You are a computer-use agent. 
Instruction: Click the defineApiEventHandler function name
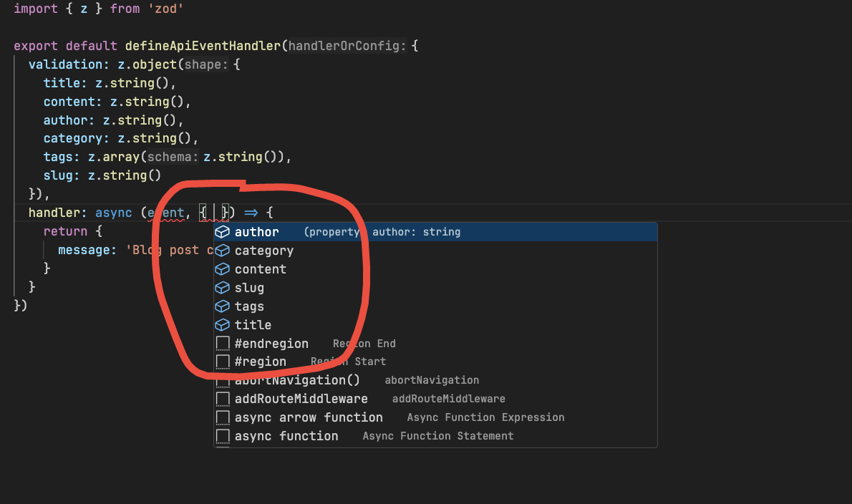pyautogui.click(x=203, y=46)
